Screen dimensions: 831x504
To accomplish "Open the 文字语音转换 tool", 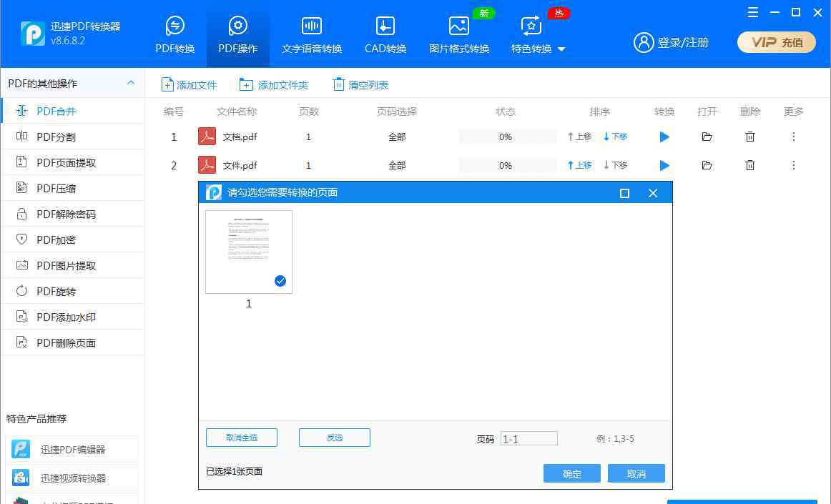I will click(311, 35).
